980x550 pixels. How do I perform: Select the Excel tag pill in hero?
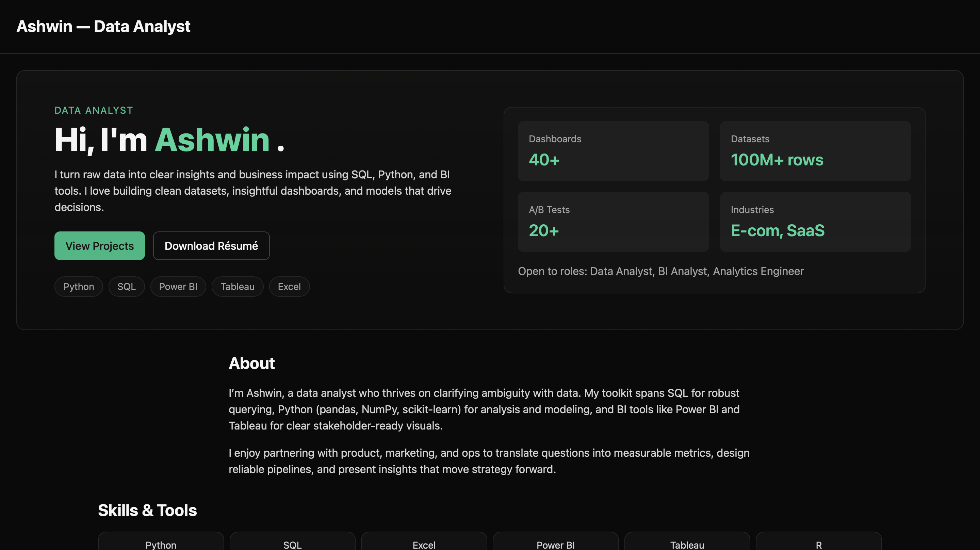pyautogui.click(x=289, y=287)
